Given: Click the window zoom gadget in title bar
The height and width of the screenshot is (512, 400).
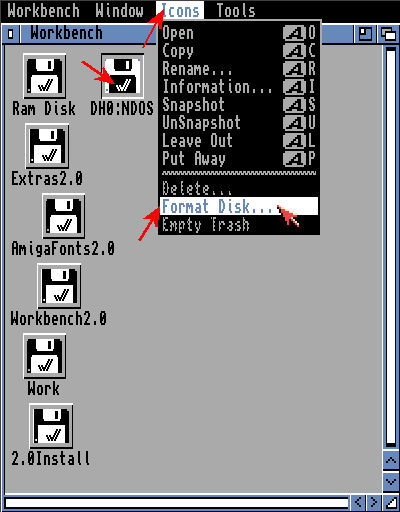Looking at the screenshot, I should [365, 34].
